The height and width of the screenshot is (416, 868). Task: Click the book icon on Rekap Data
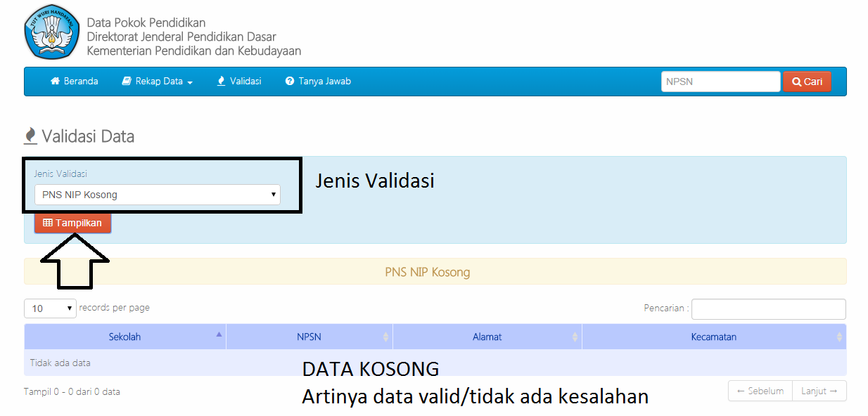pos(128,81)
